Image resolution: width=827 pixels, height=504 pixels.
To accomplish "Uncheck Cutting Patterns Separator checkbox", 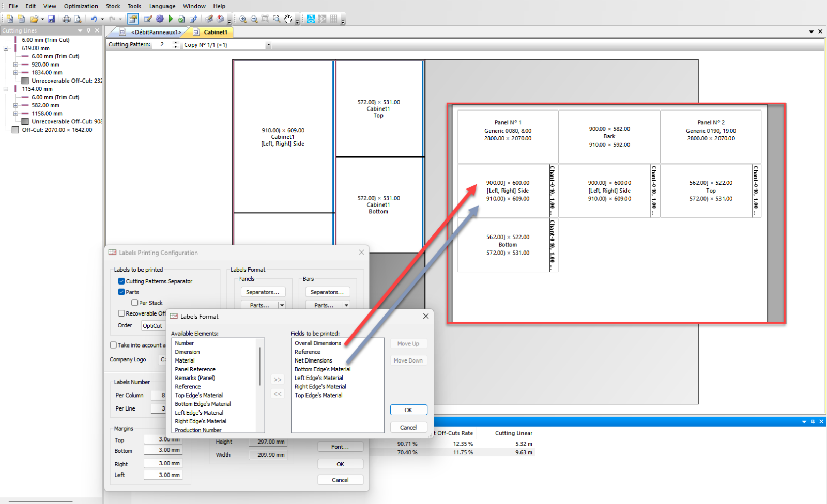I will tap(121, 281).
